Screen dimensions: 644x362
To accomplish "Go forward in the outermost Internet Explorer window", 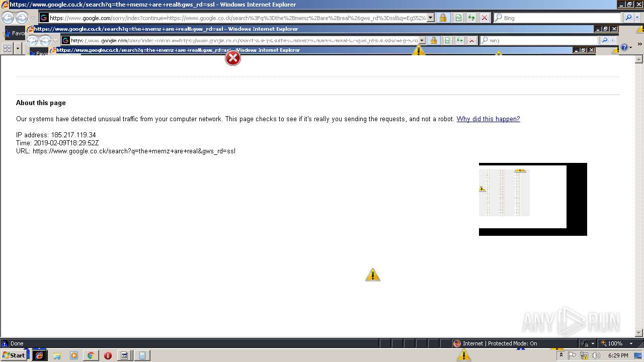I will 22,18.
